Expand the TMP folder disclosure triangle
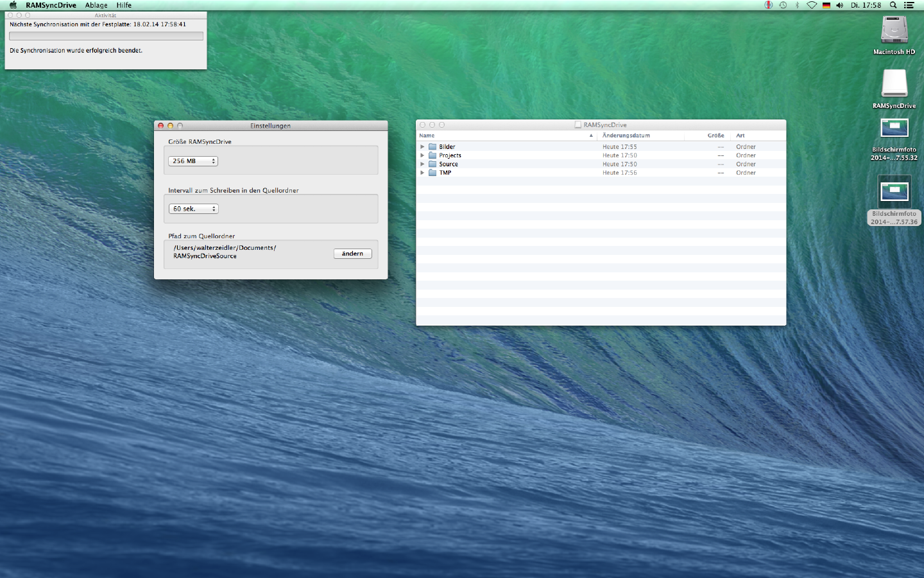This screenshot has width=924, height=578. click(x=422, y=173)
